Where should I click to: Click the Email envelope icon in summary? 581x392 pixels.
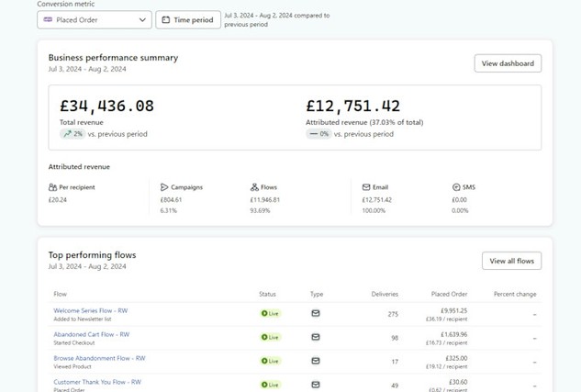click(x=366, y=187)
